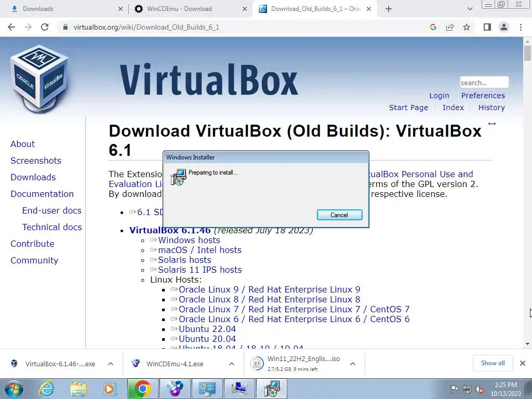This screenshot has width=532, height=399.
Task: Open the Preferences link
Action: coord(483,96)
